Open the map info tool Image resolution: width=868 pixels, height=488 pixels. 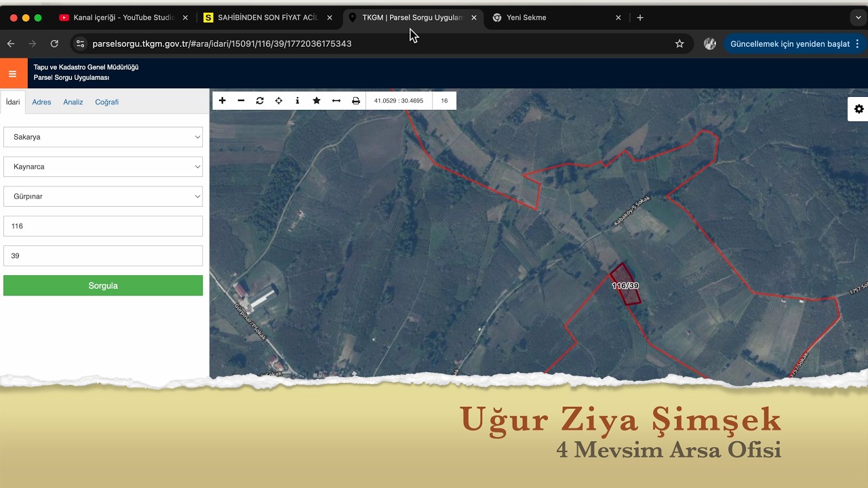coord(297,100)
